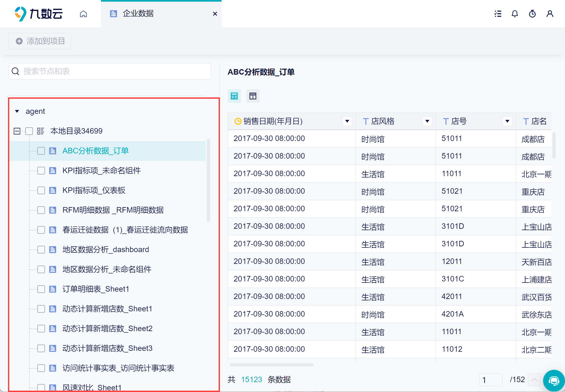Switch to the 企业数据 tab
This screenshot has height=392, width=565.
138,13
